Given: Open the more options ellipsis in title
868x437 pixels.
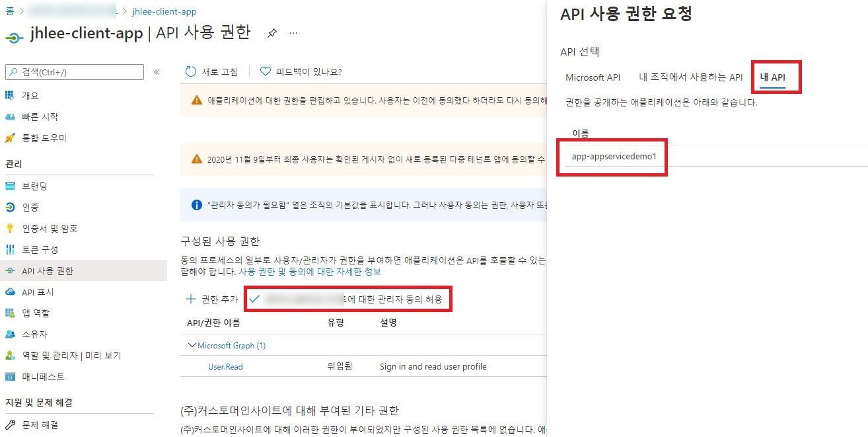Looking at the screenshot, I should (x=293, y=33).
